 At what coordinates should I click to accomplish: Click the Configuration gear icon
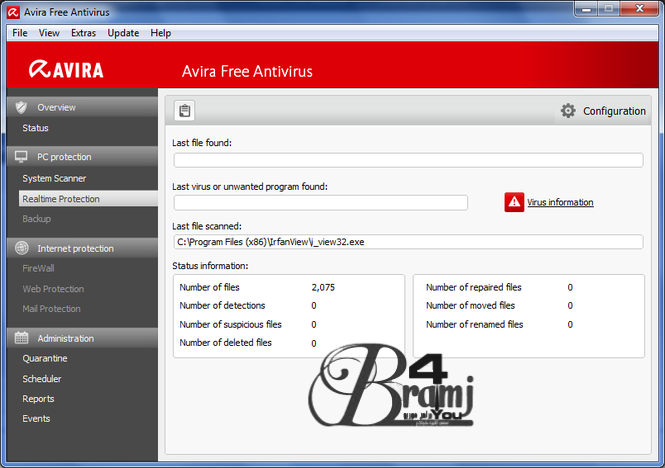pos(568,111)
